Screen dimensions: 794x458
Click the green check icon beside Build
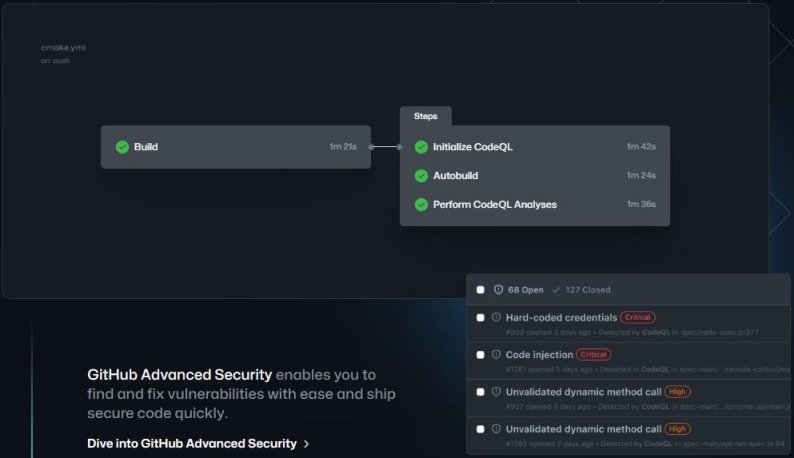coord(122,147)
